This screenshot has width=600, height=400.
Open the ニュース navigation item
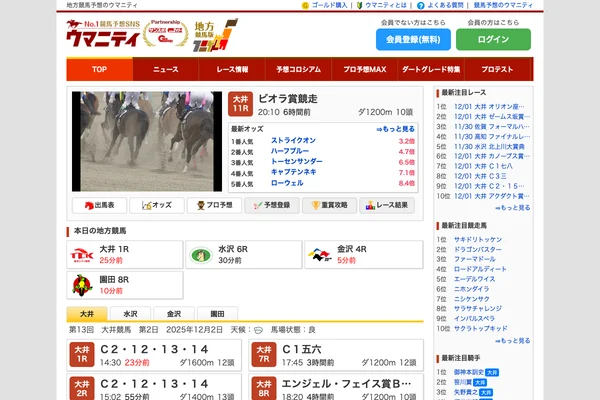(166, 69)
